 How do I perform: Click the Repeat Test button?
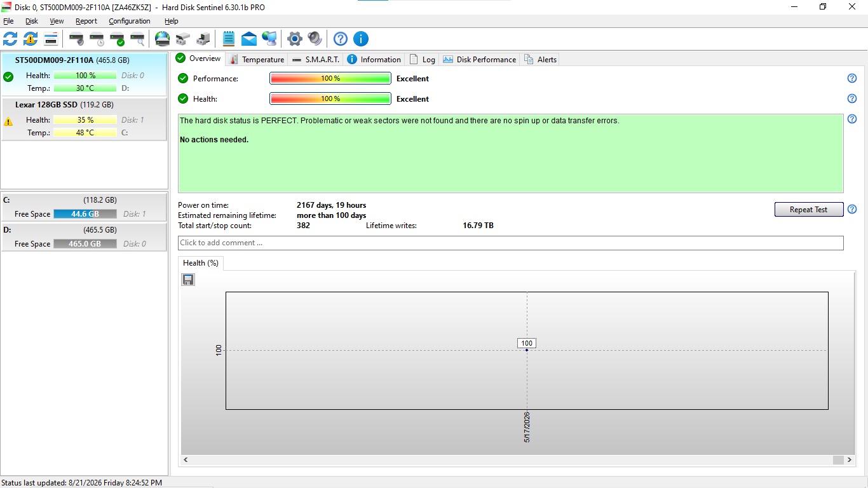click(809, 210)
